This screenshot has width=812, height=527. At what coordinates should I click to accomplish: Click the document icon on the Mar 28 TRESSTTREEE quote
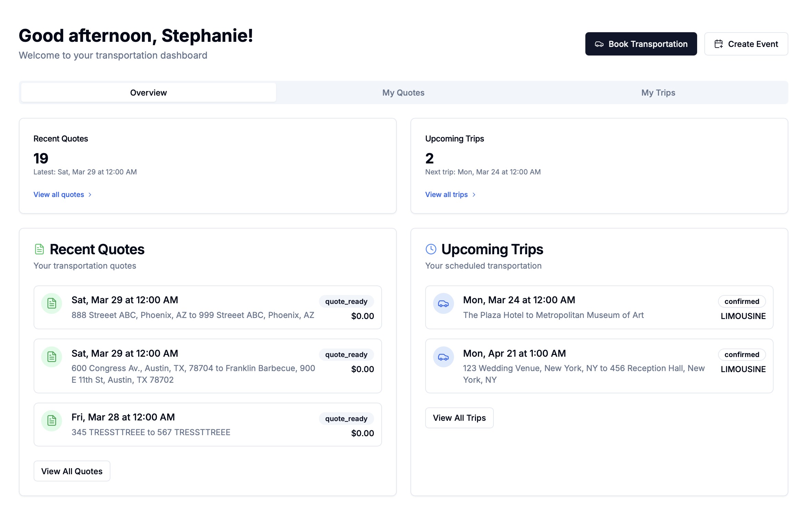pos(51,420)
